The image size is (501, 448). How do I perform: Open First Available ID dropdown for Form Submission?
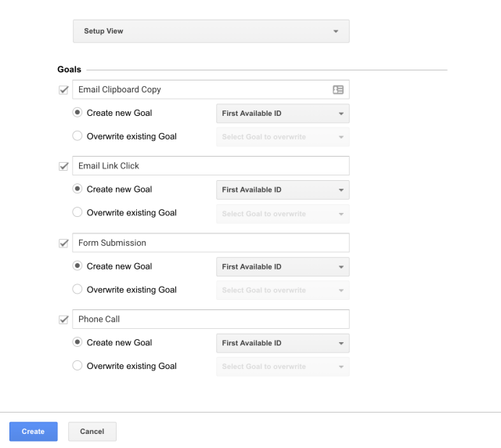click(283, 267)
